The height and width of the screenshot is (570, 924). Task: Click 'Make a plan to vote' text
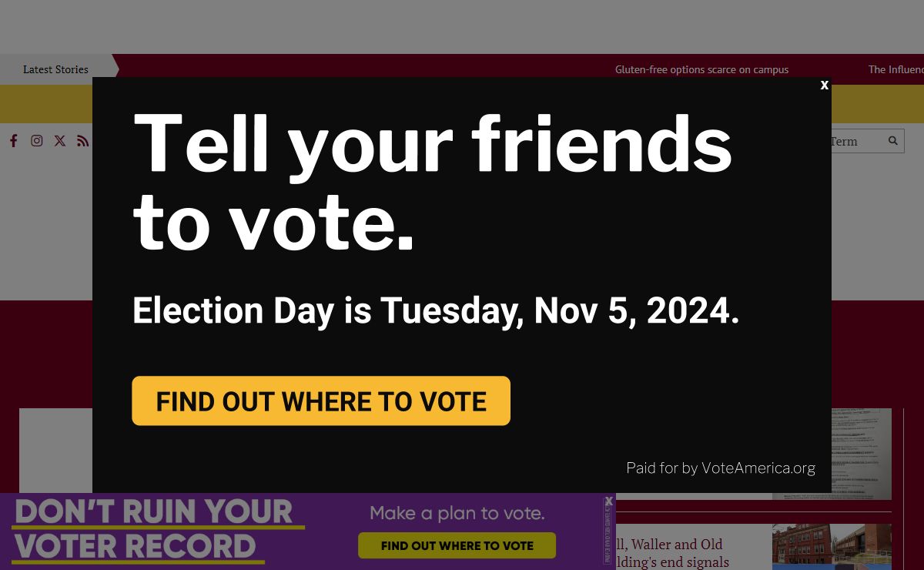coord(457,513)
